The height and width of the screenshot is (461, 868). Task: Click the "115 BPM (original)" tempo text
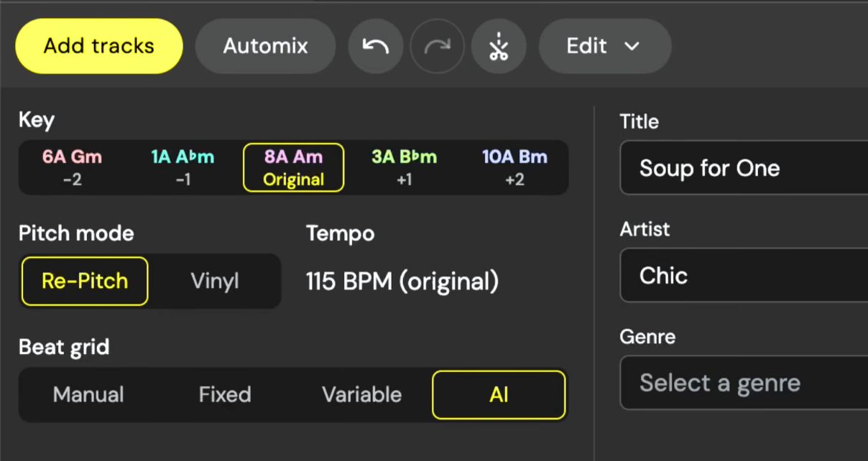(x=402, y=281)
